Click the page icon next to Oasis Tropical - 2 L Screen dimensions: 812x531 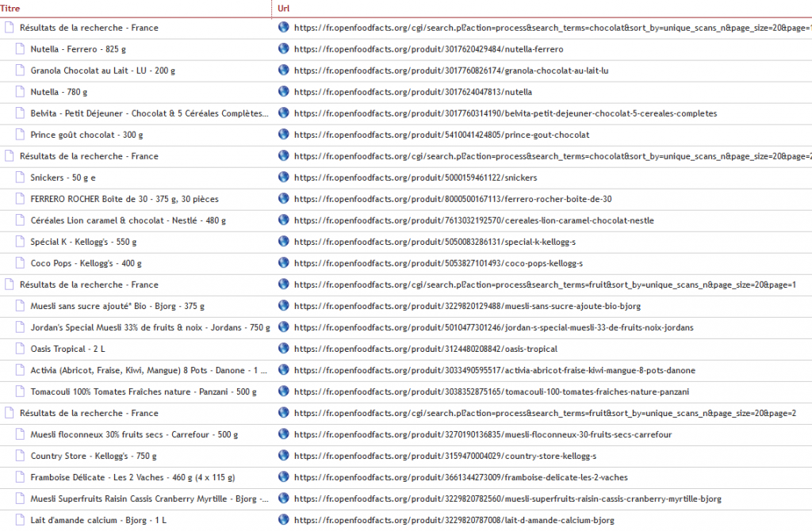[x=20, y=349]
